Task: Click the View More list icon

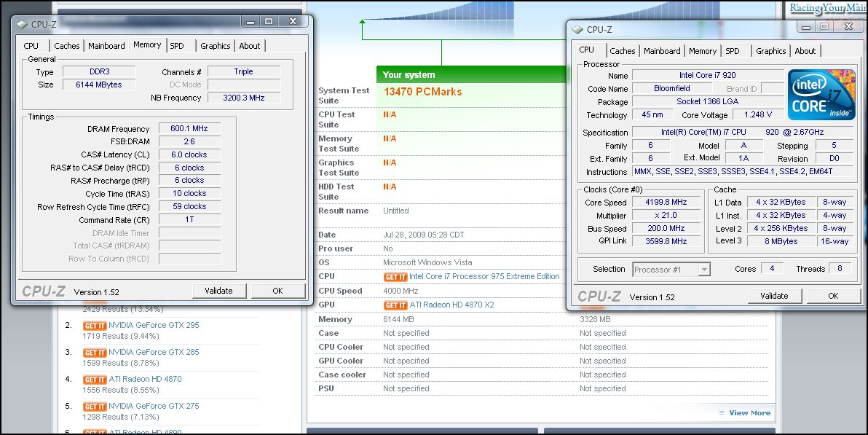Action: [722, 413]
